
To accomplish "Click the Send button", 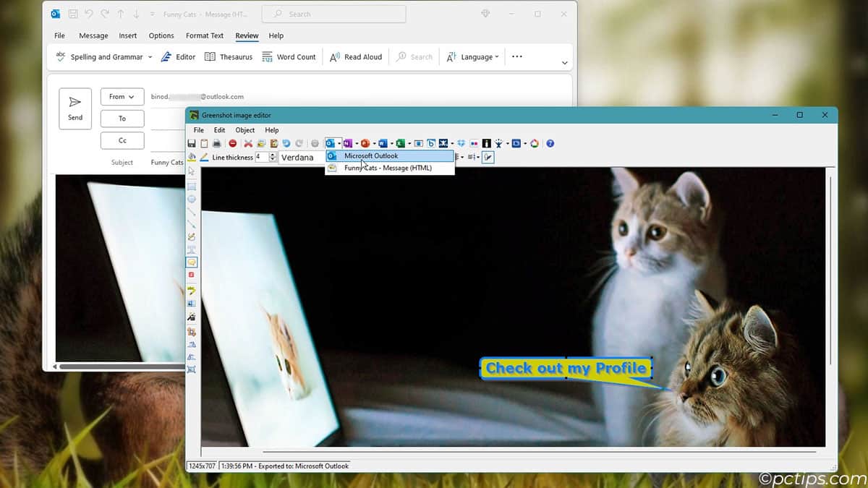I will click(x=75, y=108).
